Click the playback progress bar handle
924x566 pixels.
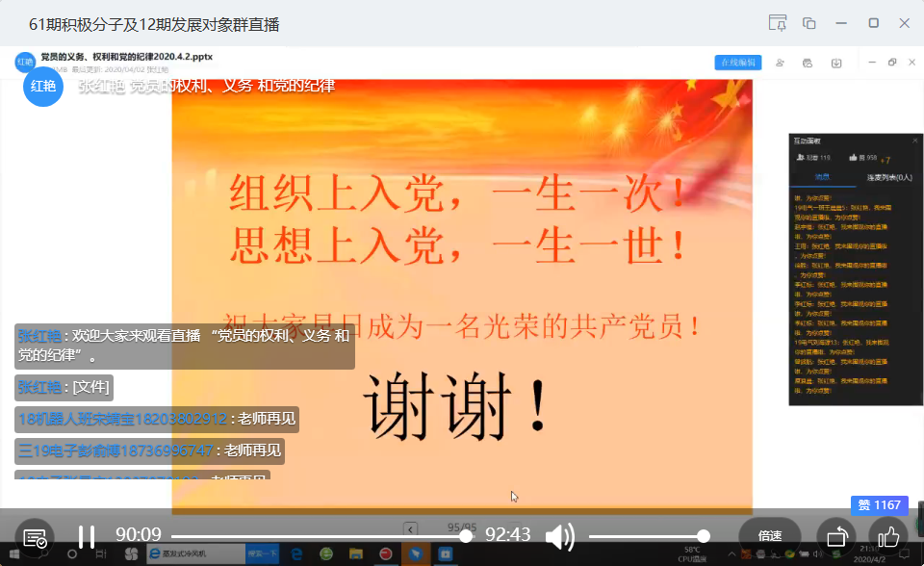466,536
